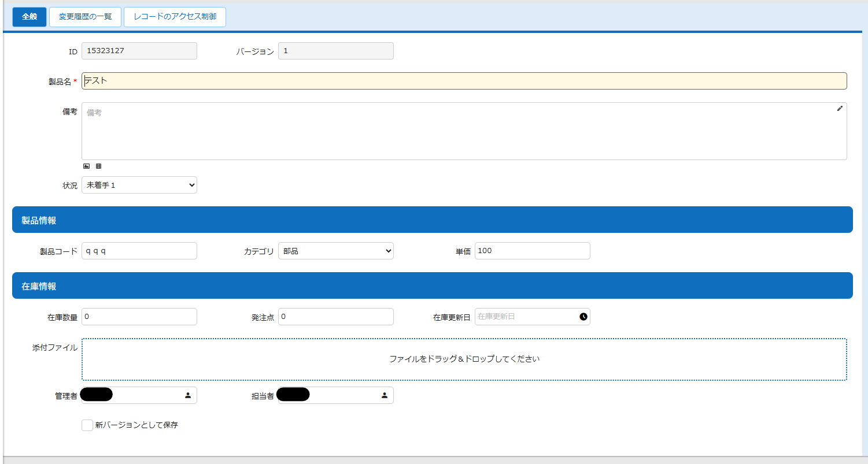This screenshot has height=464, width=868.
Task: Click the 在庫数量 input field
Action: [139, 317]
